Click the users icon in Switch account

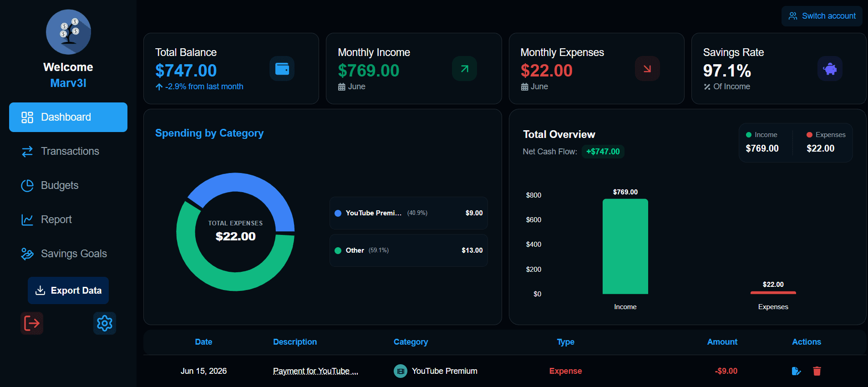(x=793, y=16)
